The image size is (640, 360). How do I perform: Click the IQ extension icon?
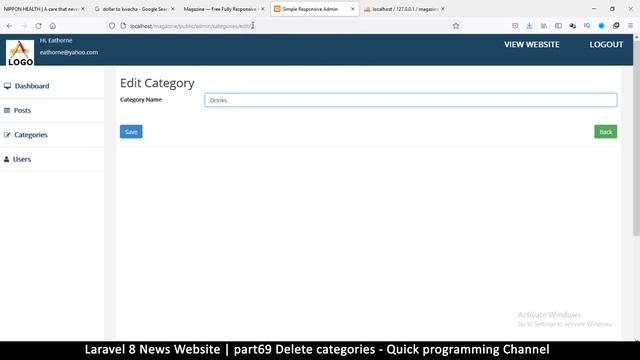click(x=587, y=26)
